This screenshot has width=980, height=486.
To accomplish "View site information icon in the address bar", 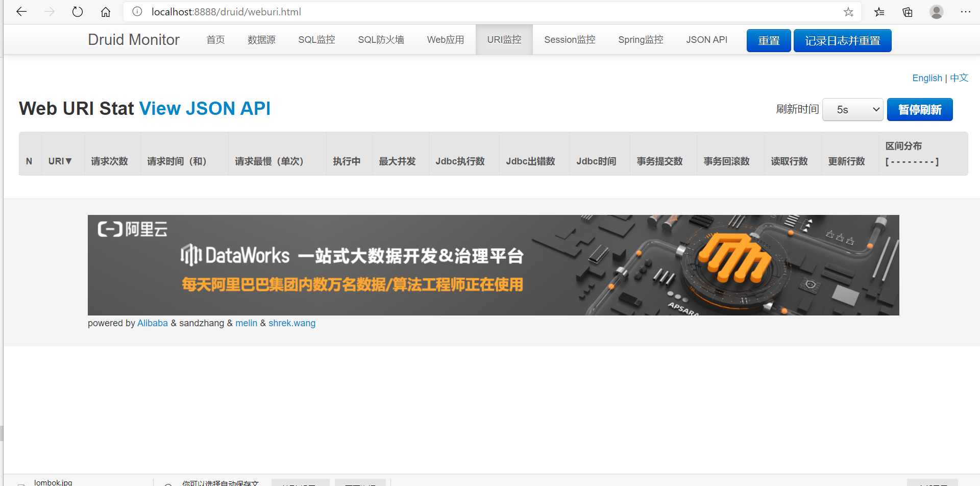I will pyautogui.click(x=137, y=12).
